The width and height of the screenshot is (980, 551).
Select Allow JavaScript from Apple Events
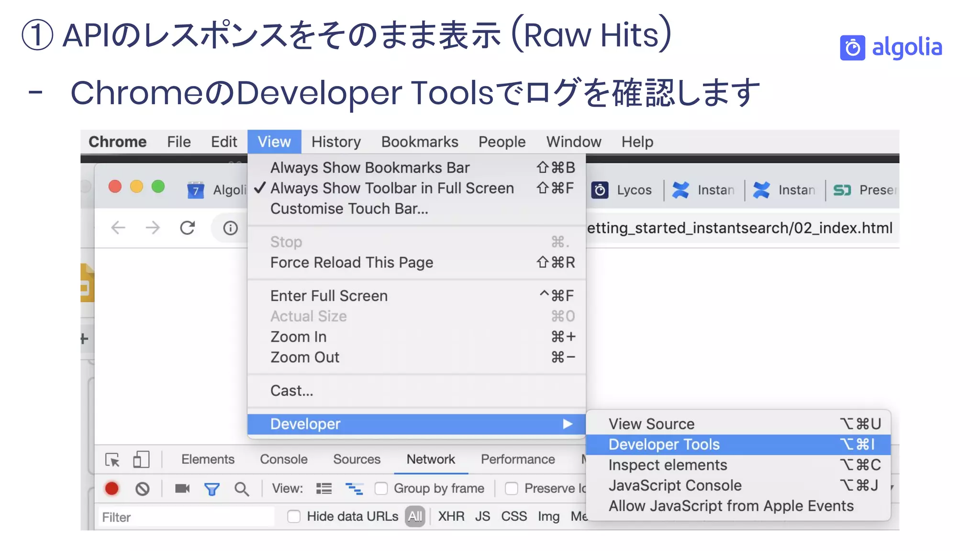tap(738, 507)
